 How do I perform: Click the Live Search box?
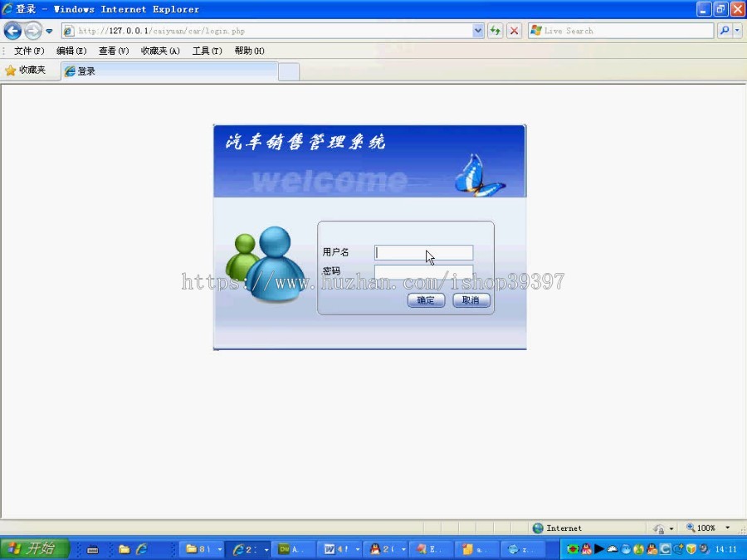tap(620, 31)
